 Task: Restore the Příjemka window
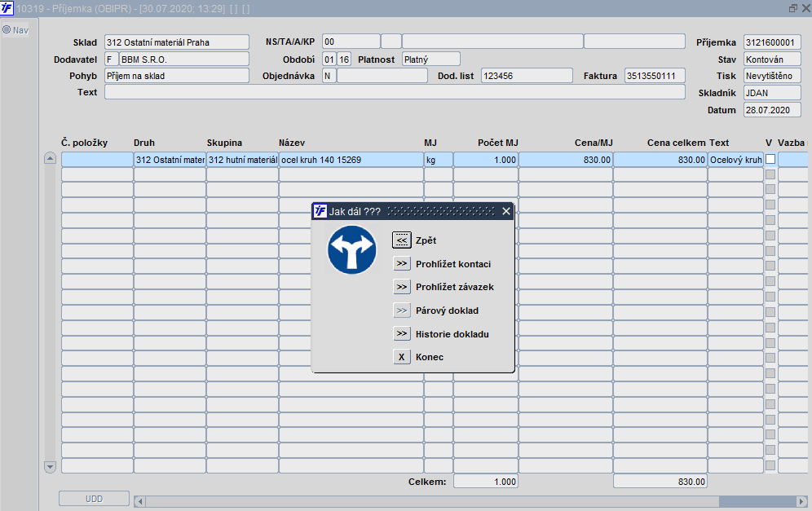(792, 8)
